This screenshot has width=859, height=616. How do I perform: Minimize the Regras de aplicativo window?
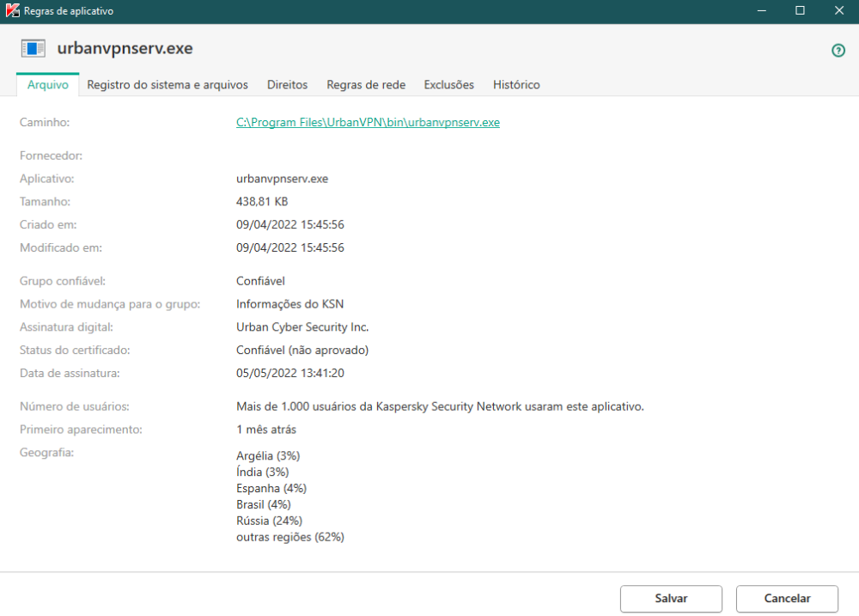[761, 11]
